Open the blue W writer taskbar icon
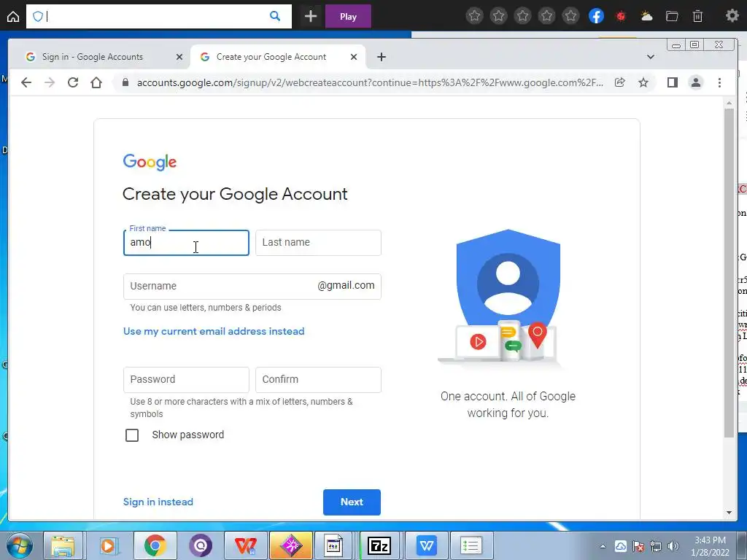This screenshot has width=747, height=560. point(426,545)
